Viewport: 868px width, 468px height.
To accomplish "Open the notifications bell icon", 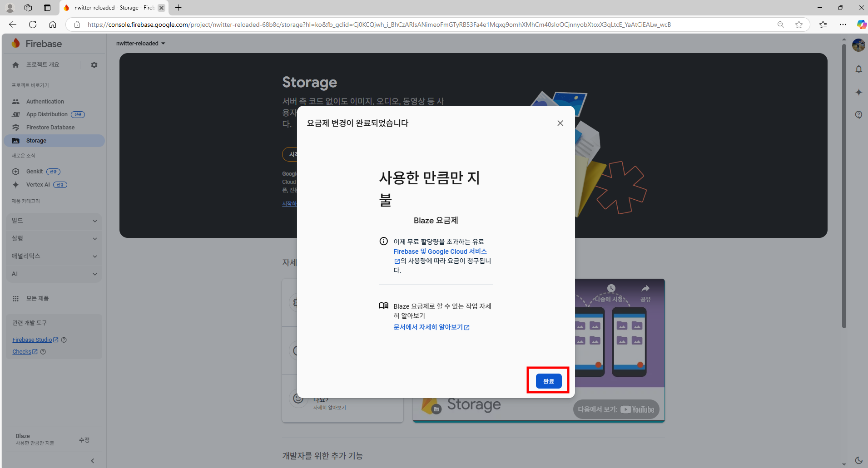I will [858, 69].
